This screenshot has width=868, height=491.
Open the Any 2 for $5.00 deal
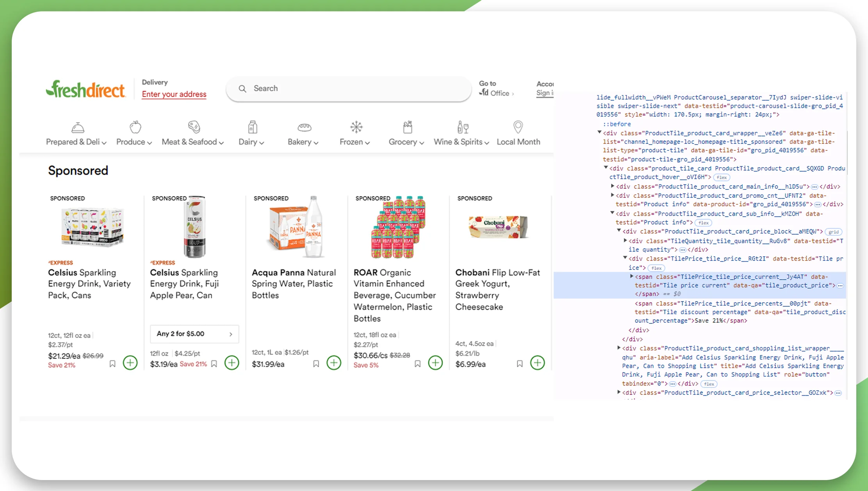click(194, 334)
